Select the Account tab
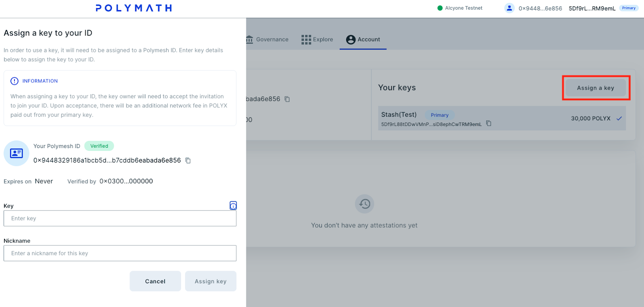The height and width of the screenshot is (307, 644). [x=363, y=39]
